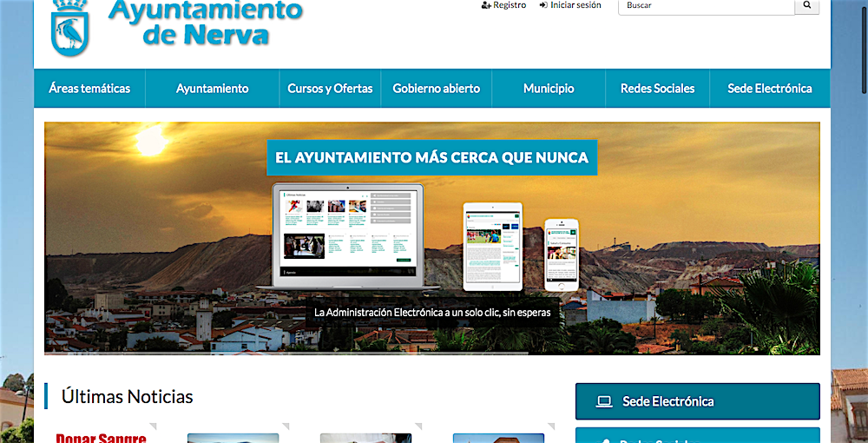Click the magnifier search button

click(807, 5)
